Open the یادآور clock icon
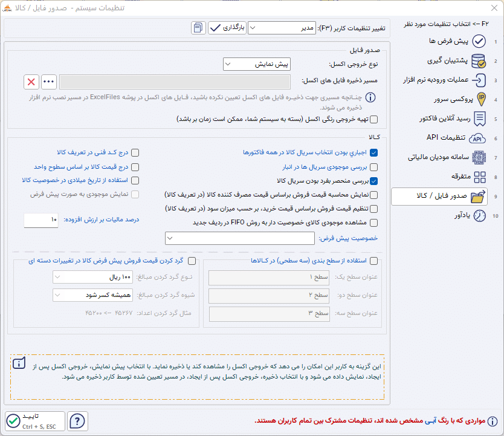The width and height of the screenshot is (504, 436). 480,216
